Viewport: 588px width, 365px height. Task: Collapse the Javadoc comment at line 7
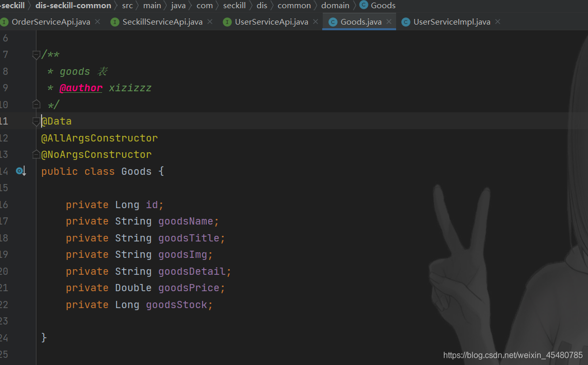tap(36, 55)
